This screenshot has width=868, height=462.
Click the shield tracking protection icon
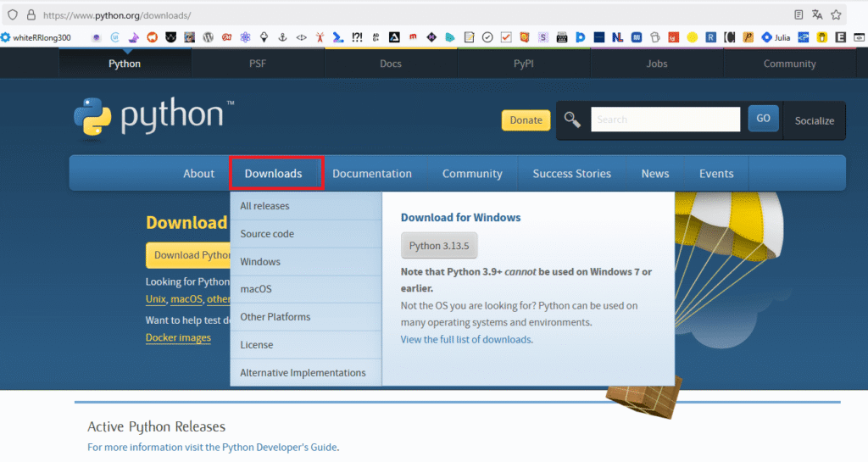[13, 14]
